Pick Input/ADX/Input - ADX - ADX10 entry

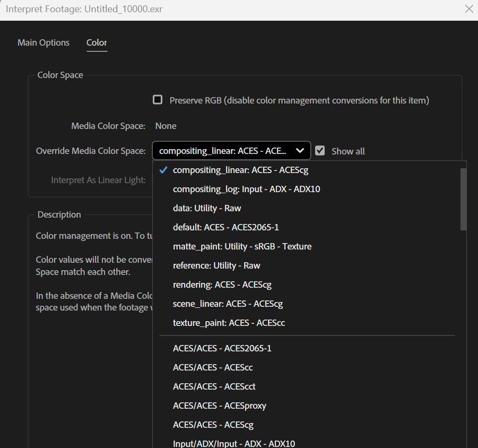click(x=233, y=443)
